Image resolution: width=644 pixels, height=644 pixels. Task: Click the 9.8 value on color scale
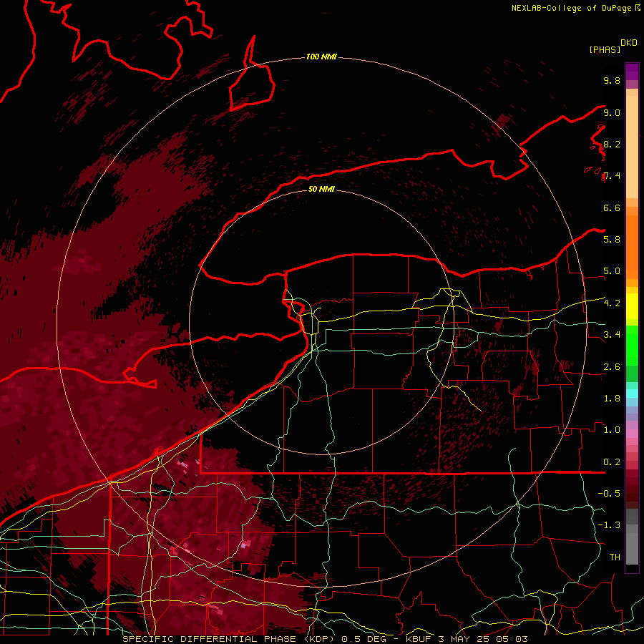point(612,80)
